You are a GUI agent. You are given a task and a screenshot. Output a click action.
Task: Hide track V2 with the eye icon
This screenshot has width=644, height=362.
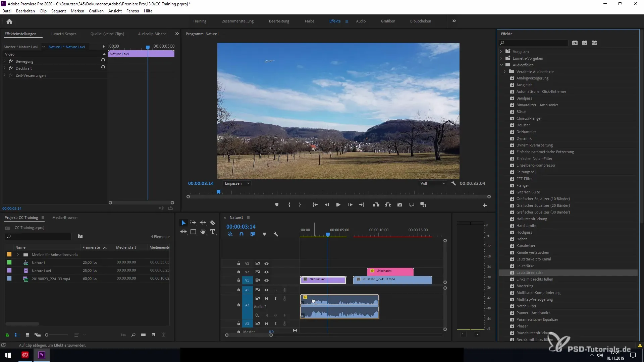(x=266, y=272)
